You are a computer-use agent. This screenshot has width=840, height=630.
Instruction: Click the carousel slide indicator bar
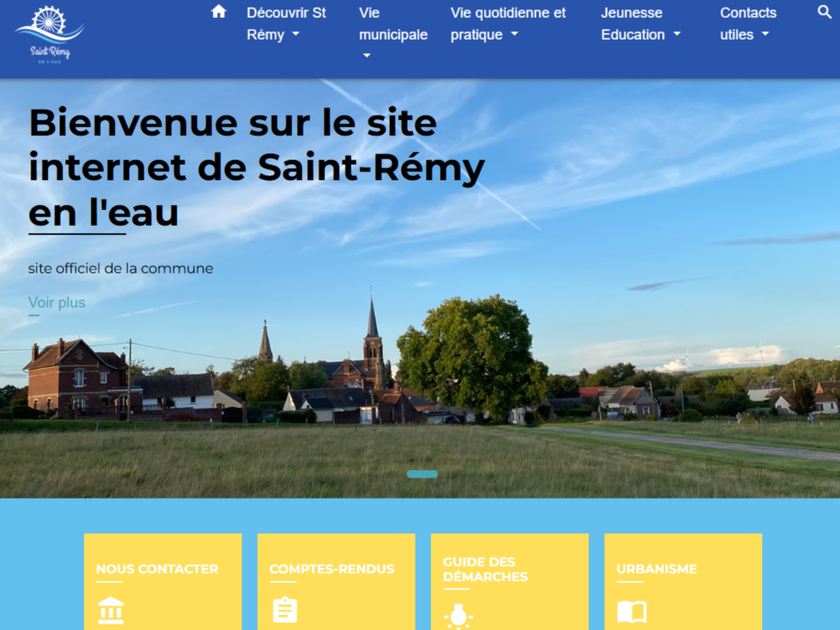(x=422, y=474)
